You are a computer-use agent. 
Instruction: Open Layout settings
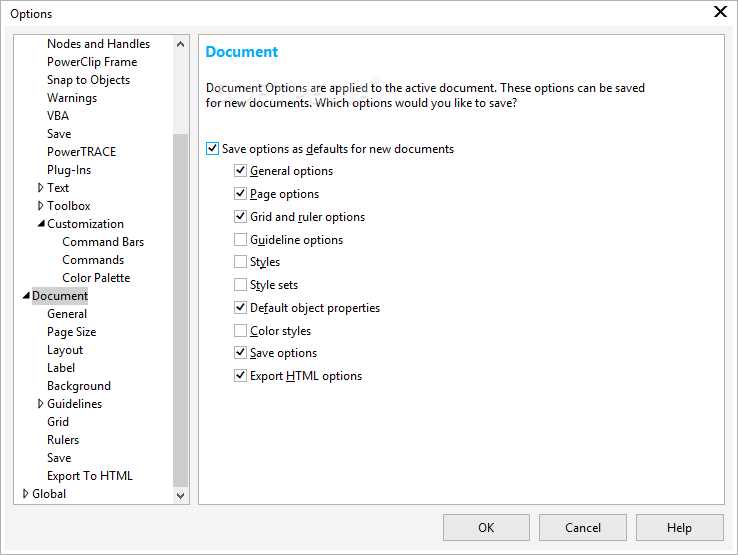(x=65, y=350)
